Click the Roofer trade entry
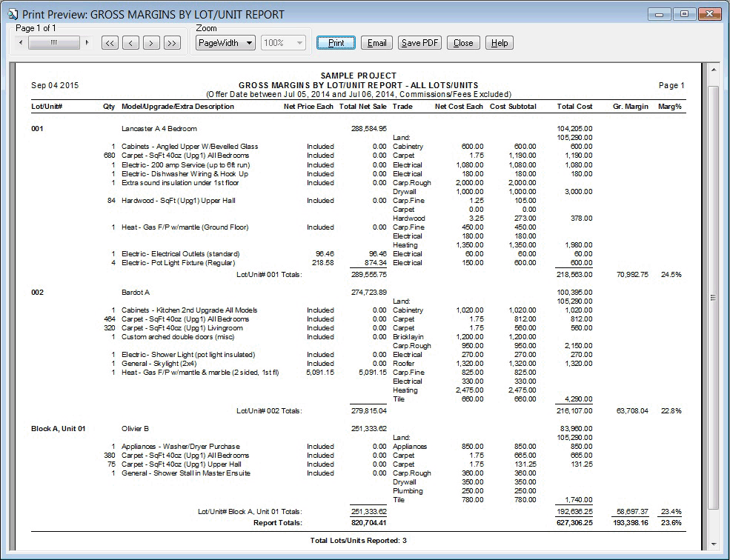The image size is (730, 560). tap(404, 364)
